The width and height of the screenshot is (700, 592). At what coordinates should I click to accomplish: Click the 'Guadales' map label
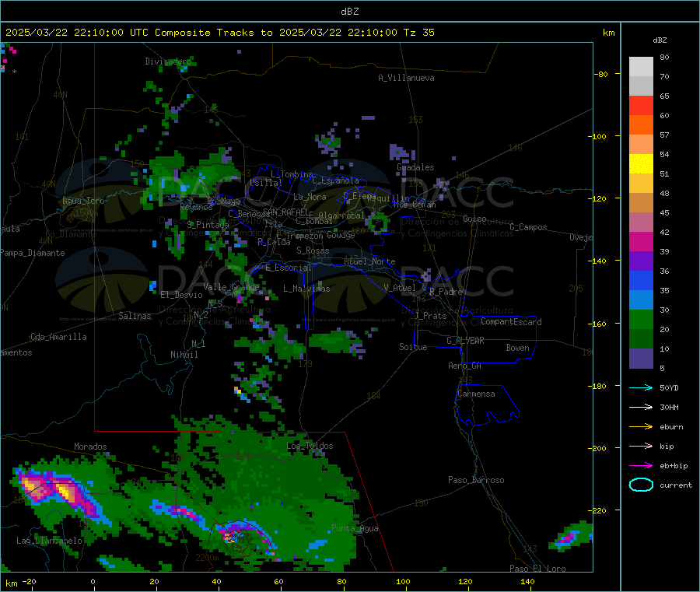coord(415,167)
